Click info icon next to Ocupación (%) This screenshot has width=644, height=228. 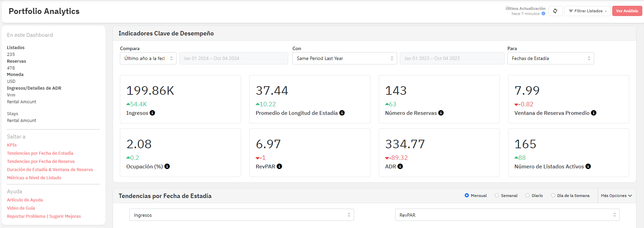tap(167, 166)
